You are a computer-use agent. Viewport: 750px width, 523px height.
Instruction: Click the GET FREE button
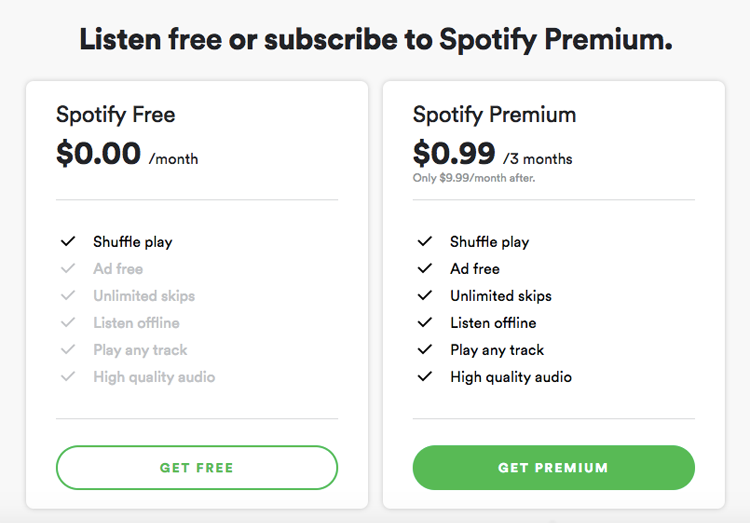pyautogui.click(x=197, y=467)
